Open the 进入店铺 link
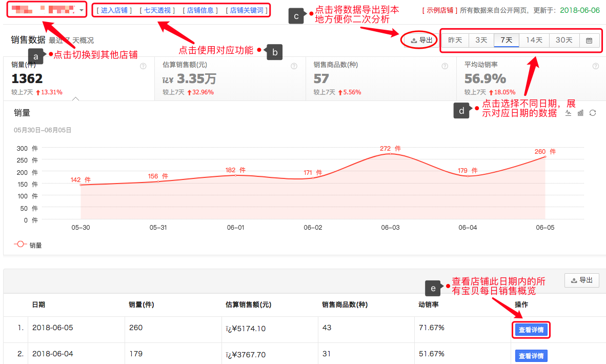606x364 pixels. pos(114,10)
